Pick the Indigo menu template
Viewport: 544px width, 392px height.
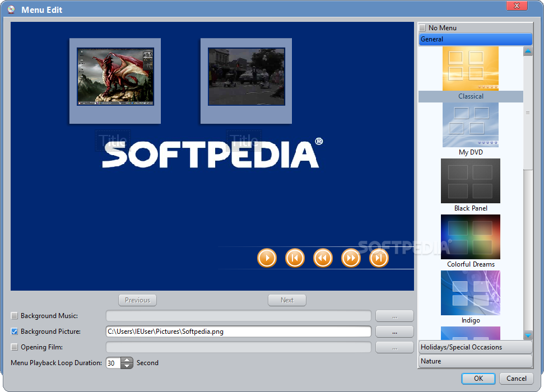pos(471,293)
